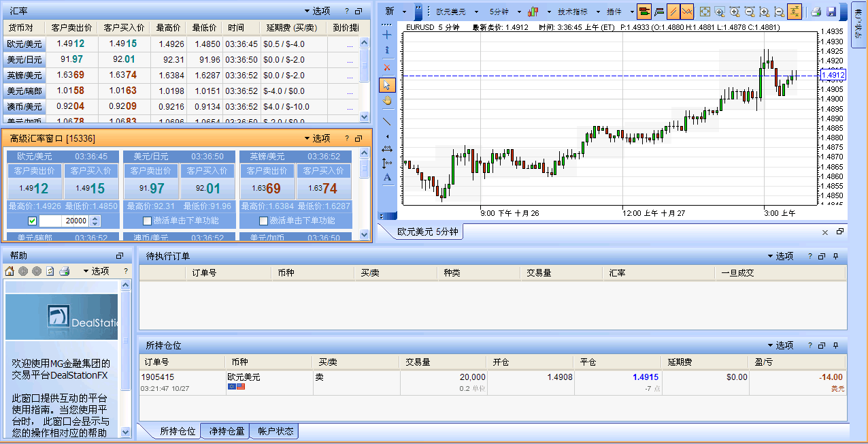The height and width of the screenshot is (444, 868).
Task: Toggle the orange diagonal line button
Action: 673,12
